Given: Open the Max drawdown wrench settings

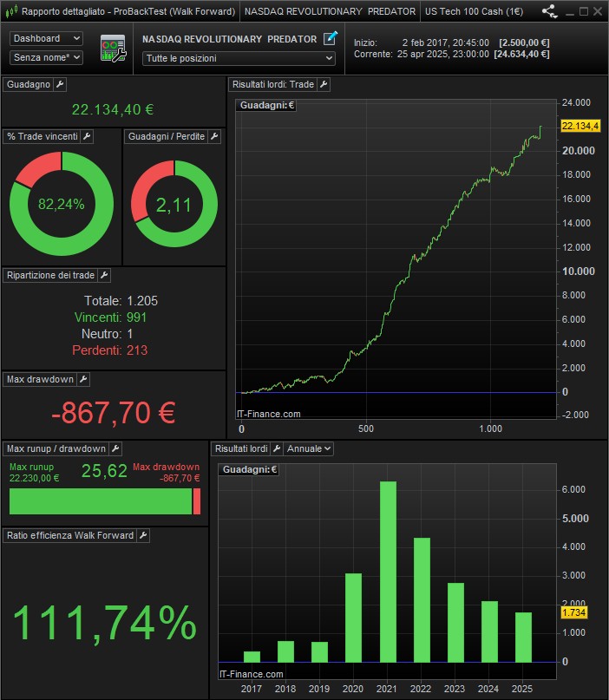Looking at the screenshot, I should (x=83, y=379).
